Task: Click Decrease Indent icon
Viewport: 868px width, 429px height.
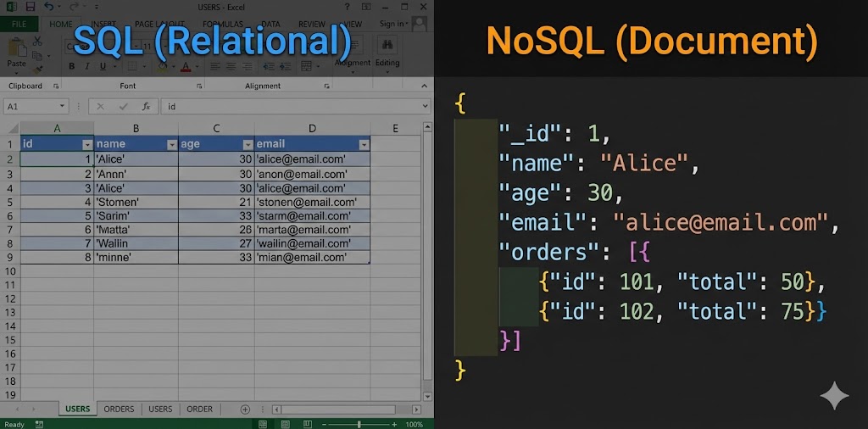Action: [269, 66]
